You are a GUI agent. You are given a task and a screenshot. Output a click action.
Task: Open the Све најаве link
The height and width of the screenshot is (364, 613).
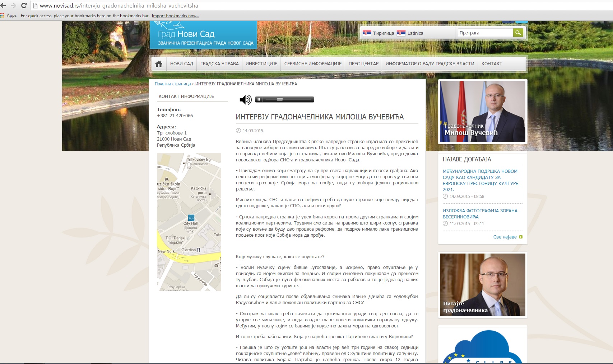click(x=505, y=237)
